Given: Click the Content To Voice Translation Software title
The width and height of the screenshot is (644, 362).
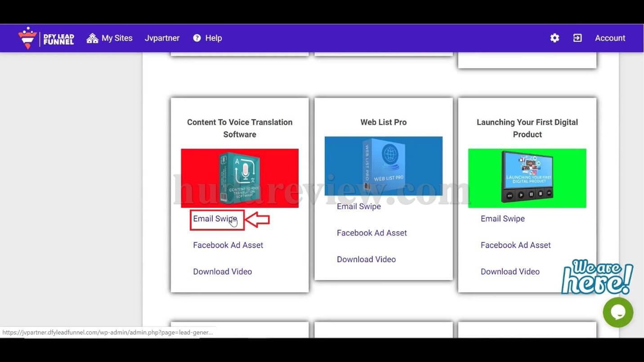Looking at the screenshot, I should tap(240, 128).
